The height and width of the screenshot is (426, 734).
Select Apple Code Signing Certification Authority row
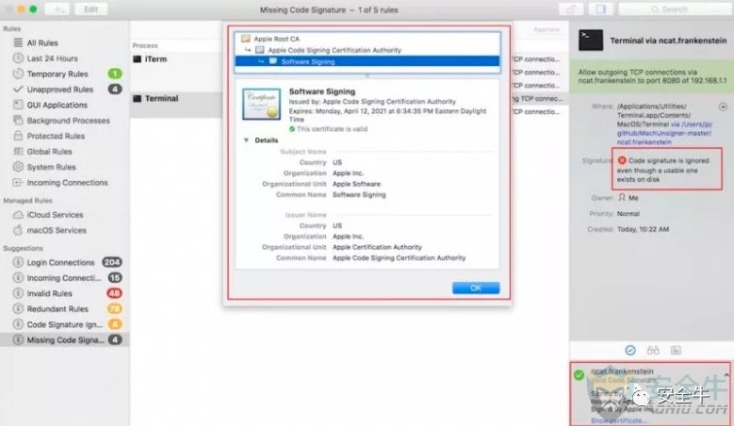point(367,50)
